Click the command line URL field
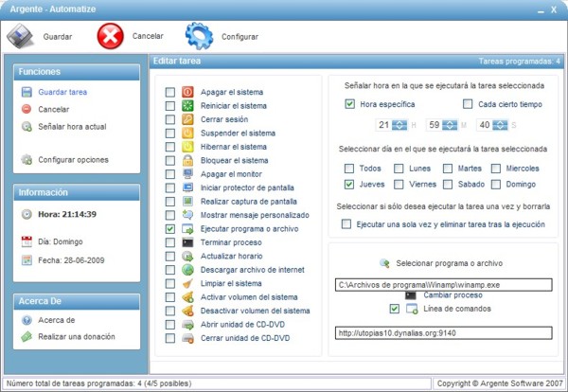The width and height of the screenshot is (568, 392). pos(443,333)
